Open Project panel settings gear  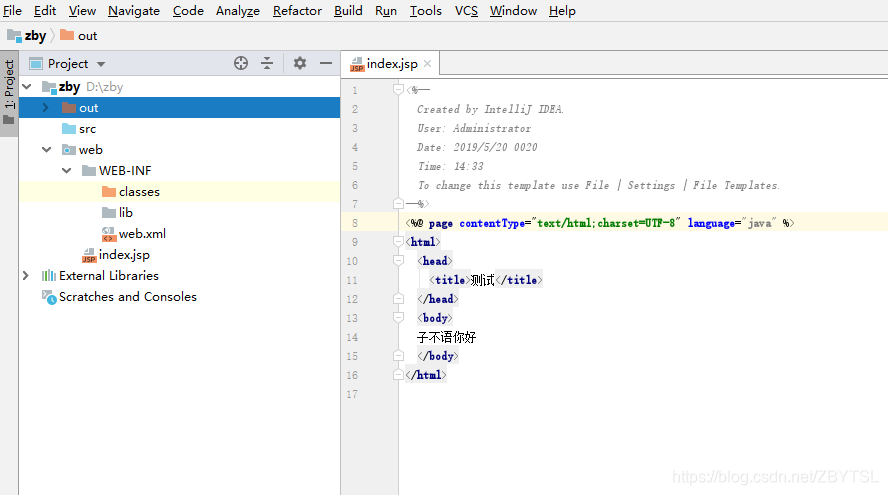[300, 63]
